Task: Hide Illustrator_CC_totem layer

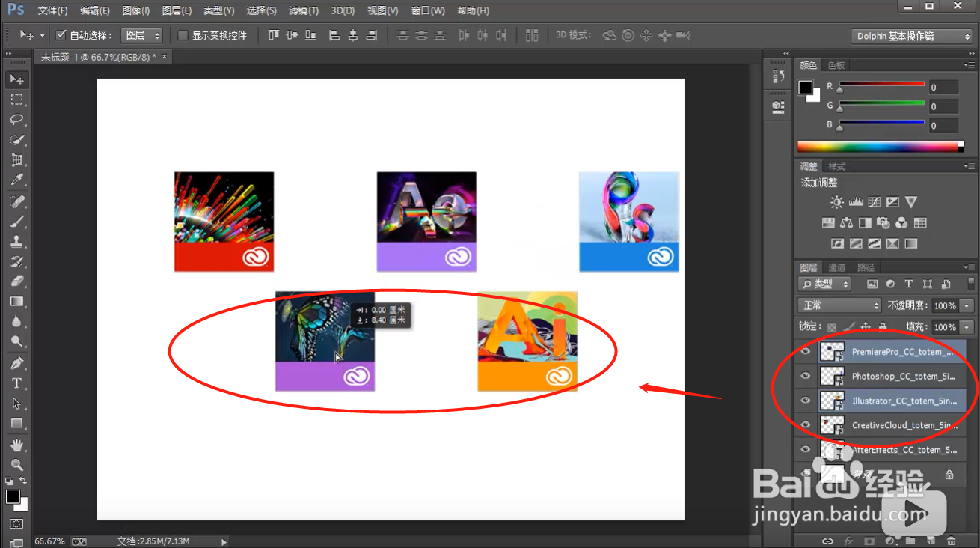Action: [806, 401]
